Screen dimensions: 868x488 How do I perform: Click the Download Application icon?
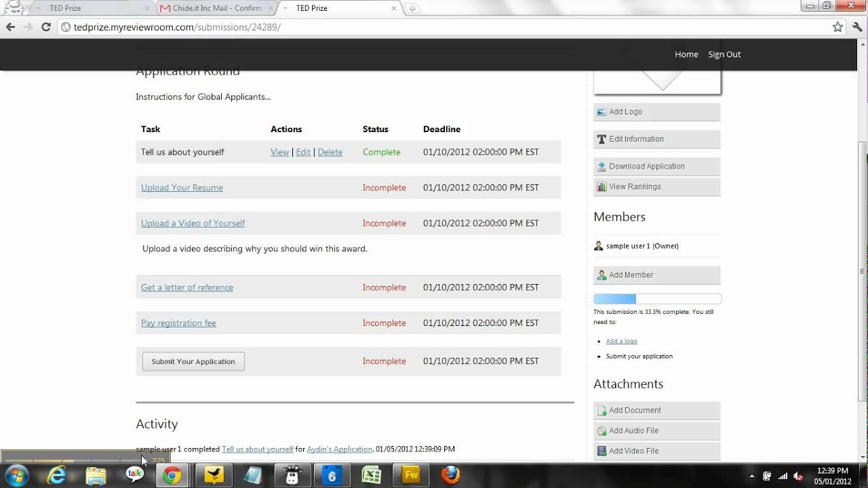pyautogui.click(x=601, y=166)
